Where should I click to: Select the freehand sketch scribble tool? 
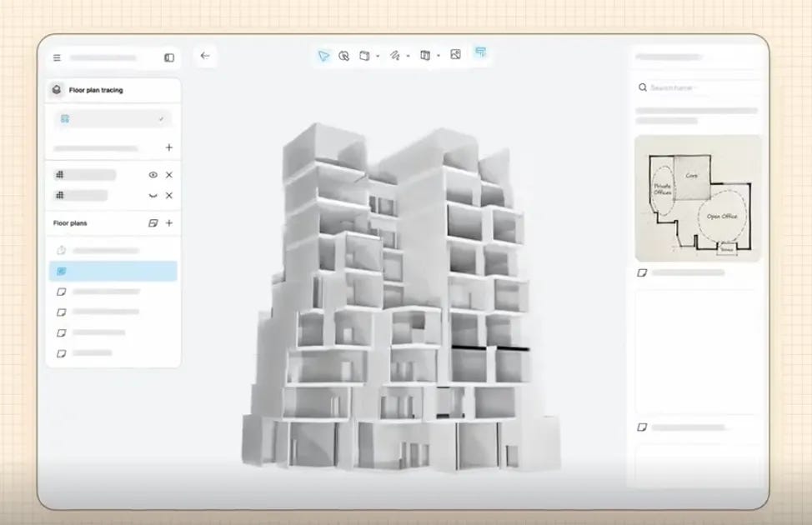(x=394, y=55)
